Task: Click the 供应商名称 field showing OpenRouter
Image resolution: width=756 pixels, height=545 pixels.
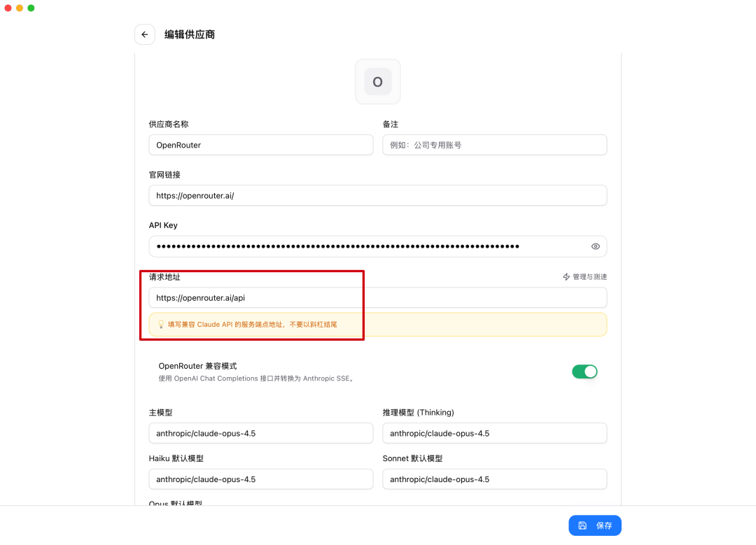Action: point(260,145)
